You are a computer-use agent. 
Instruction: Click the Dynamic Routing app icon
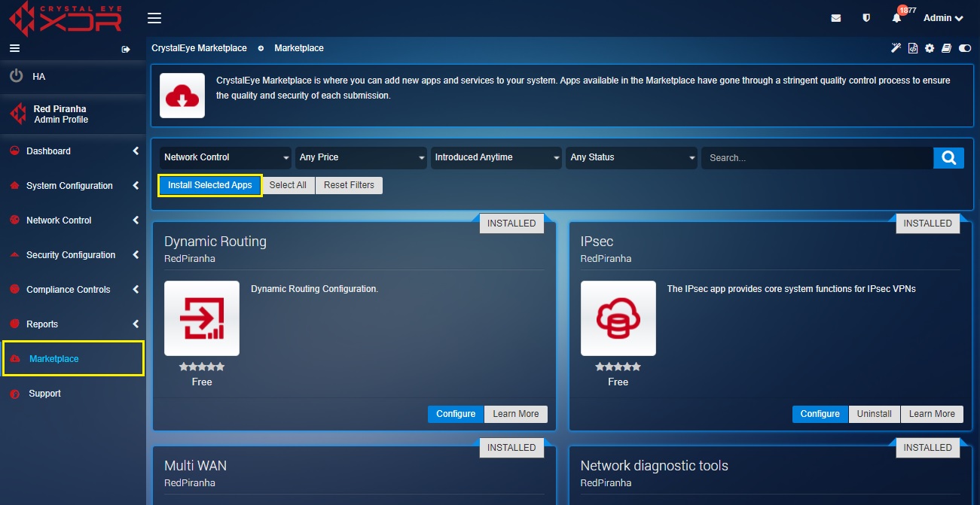tap(202, 318)
